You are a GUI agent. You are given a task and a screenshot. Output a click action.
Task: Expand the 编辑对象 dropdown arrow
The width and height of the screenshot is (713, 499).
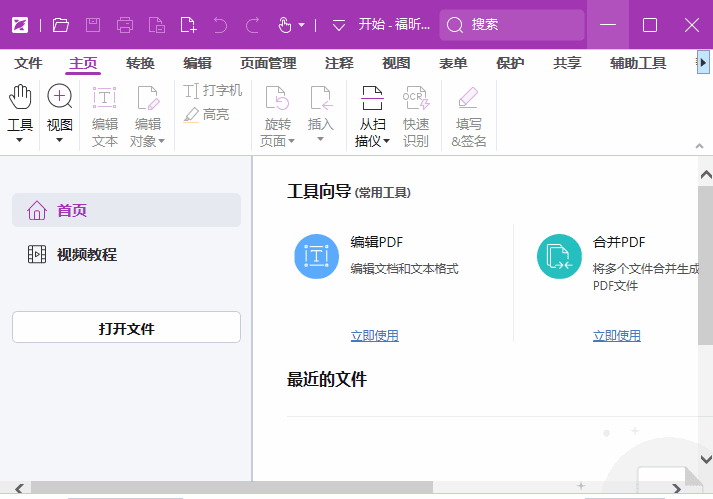click(x=161, y=141)
